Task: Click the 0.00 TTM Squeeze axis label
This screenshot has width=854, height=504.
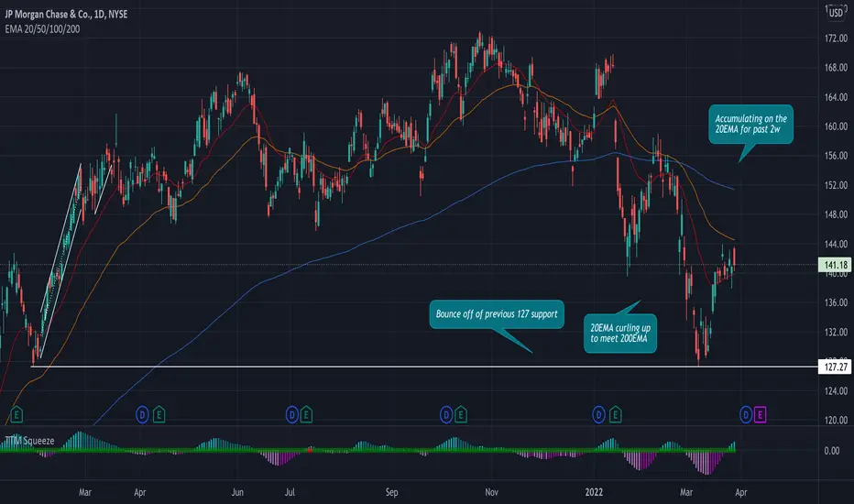Action: pyautogui.click(x=832, y=451)
